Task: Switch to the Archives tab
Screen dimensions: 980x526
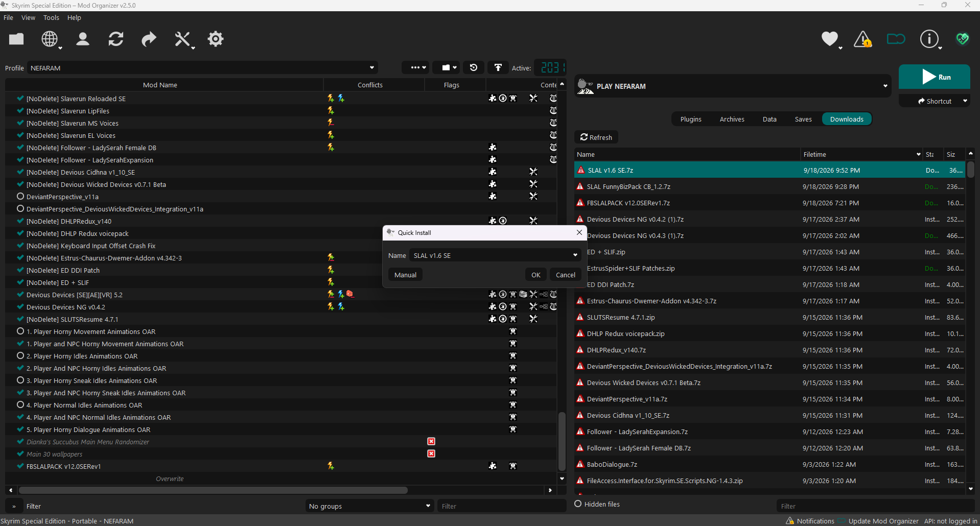Action: [732, 119]
